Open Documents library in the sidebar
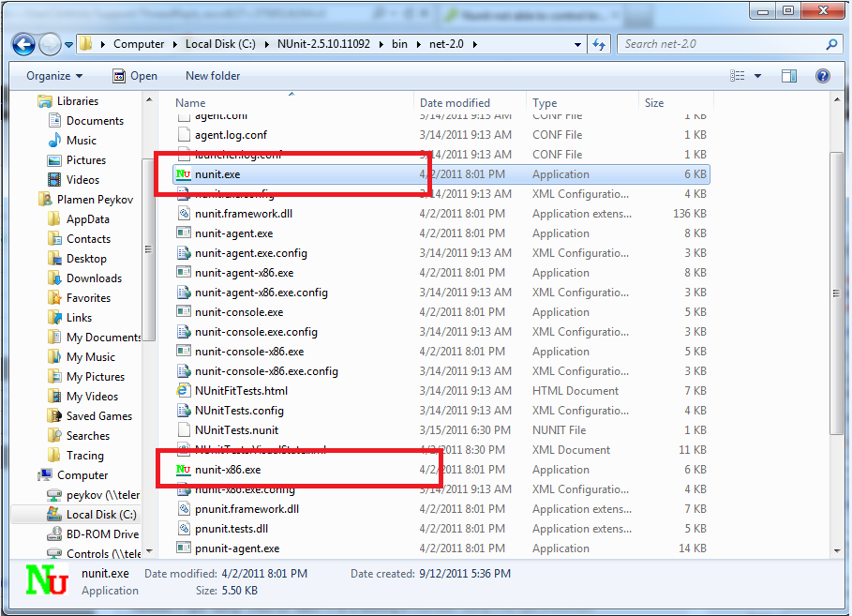 (x=95, y=121)
